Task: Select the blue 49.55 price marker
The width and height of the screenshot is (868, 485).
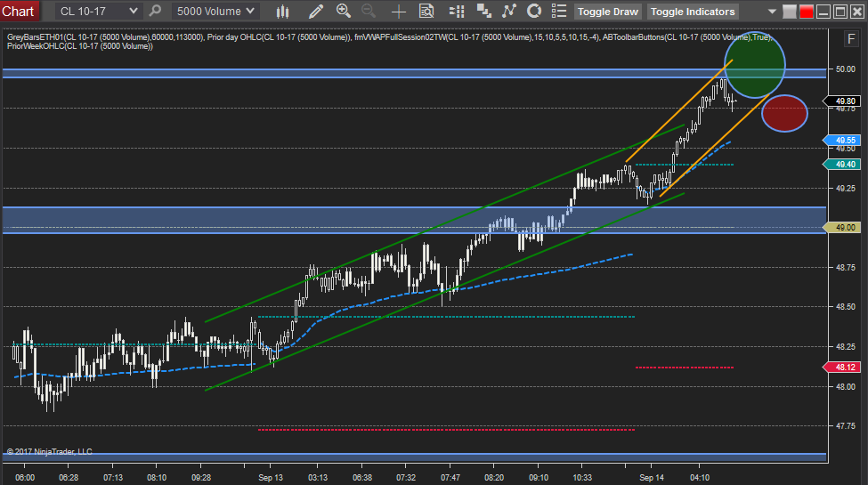Action: [842, 140]
